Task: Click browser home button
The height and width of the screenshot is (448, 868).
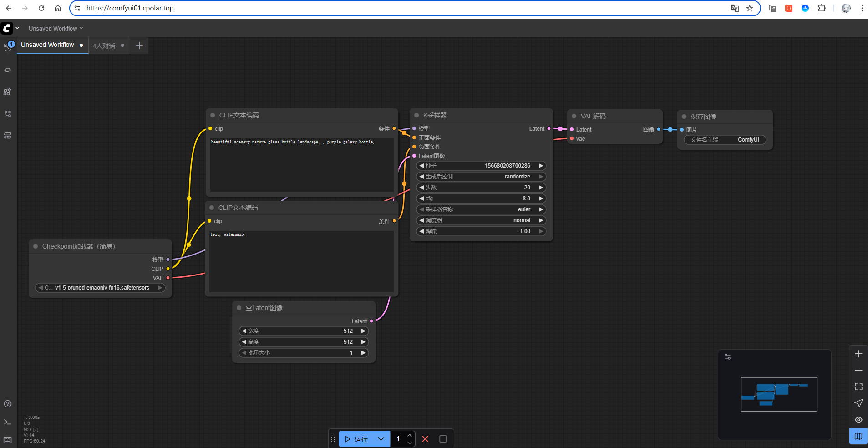Action: click(58, 8)
